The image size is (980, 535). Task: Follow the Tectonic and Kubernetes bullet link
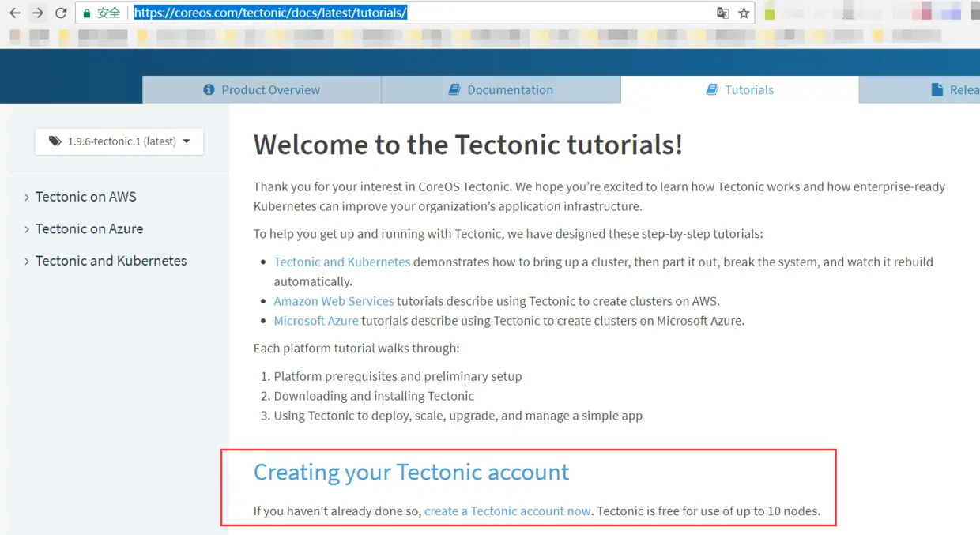342,262
